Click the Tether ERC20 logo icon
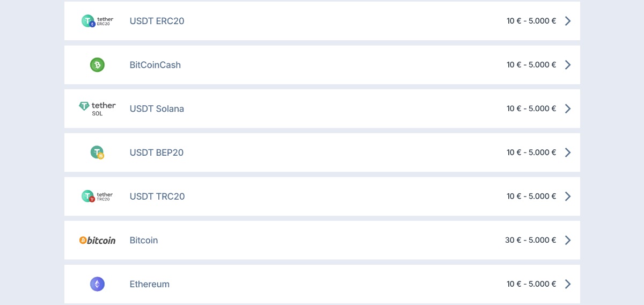 click(x=97, y=21)
